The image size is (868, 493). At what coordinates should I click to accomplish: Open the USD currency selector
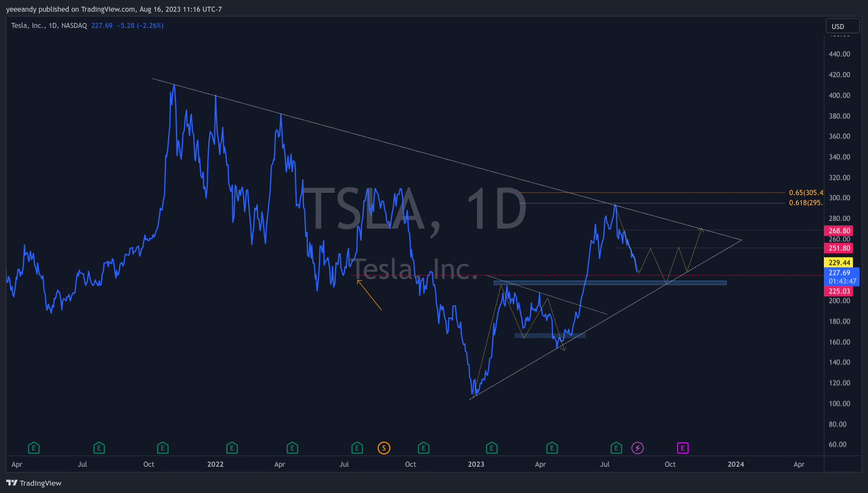[x=842, y=26]
